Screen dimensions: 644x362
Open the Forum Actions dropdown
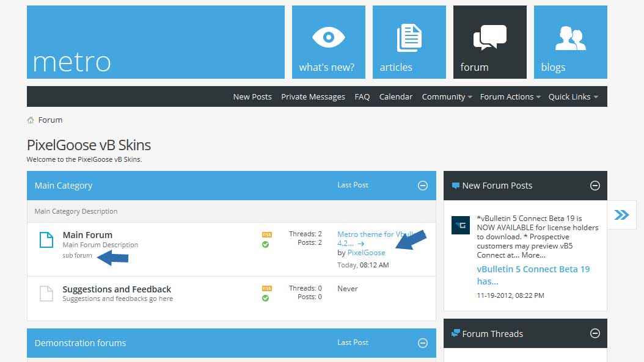coord(510,96)
